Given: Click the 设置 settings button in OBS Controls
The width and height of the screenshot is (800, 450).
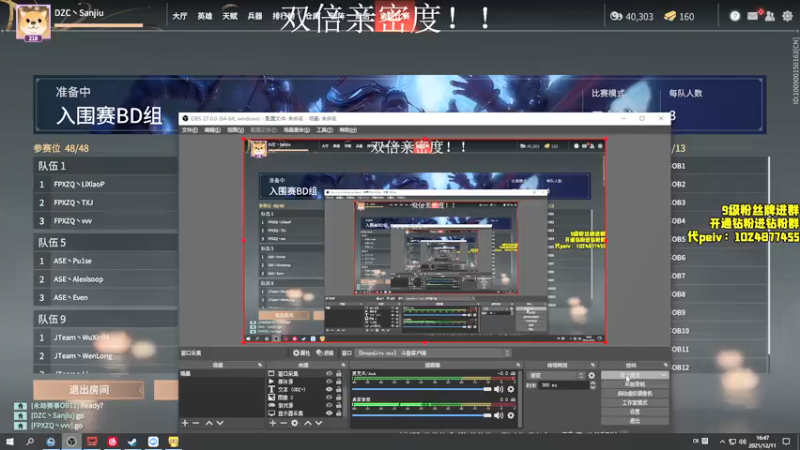Looking at the screenshot, I should pos(635,412).
